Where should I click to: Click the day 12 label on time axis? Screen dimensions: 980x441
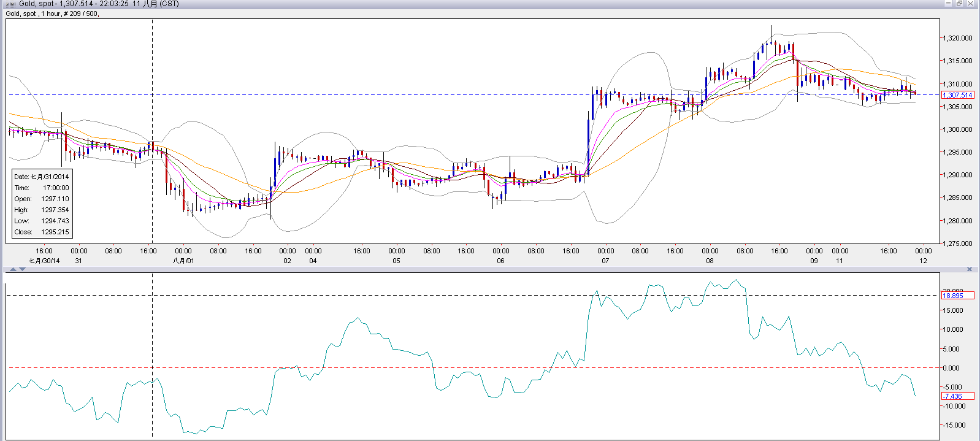pos(923,261)
